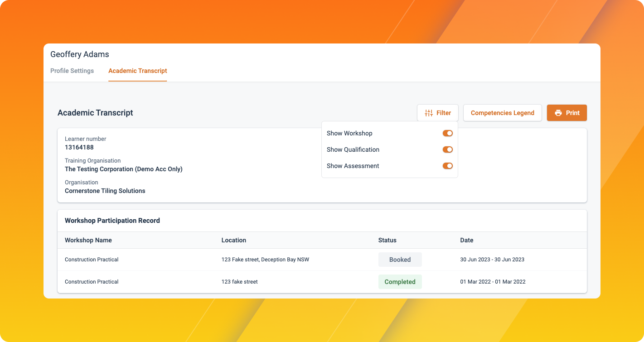Click the Geoffery Adams heading

click(x=80, y=54)
